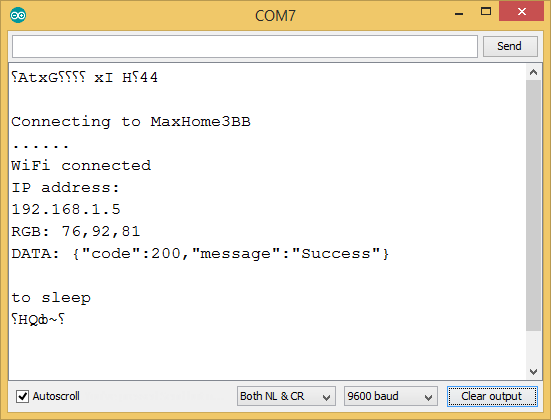Minimize the COM7 serial monitor window
551x420 pixels.
click(459, 13)
